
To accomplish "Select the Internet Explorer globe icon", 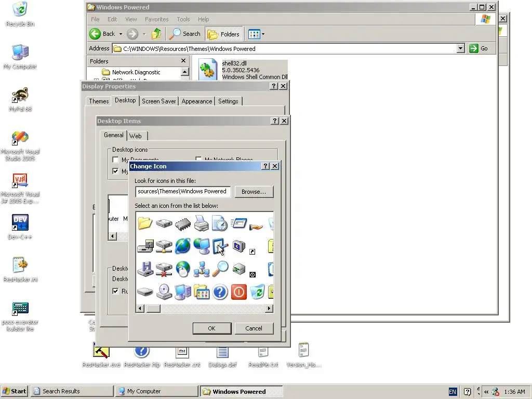I will [183, 246].
